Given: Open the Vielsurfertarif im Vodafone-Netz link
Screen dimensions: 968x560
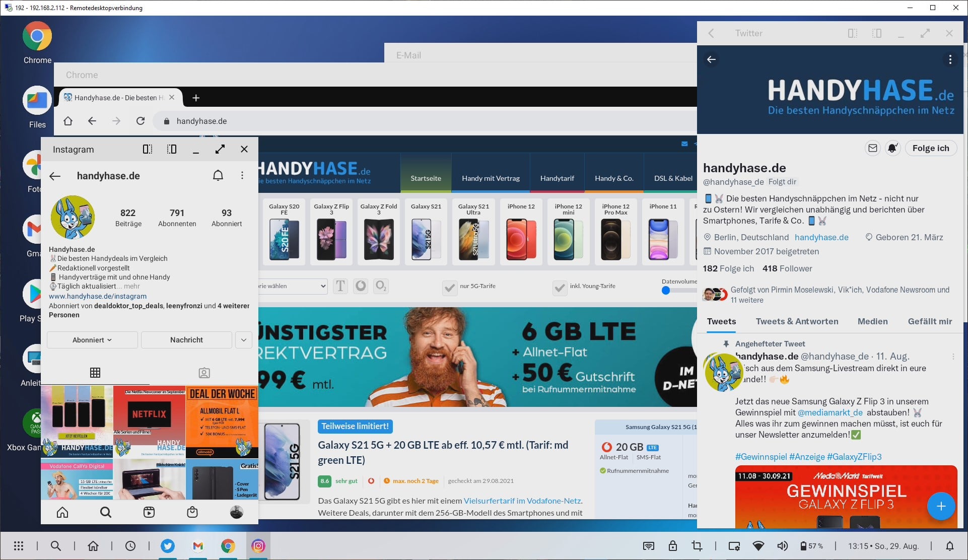Looking at the screenshot, I should tap(522, 501).
